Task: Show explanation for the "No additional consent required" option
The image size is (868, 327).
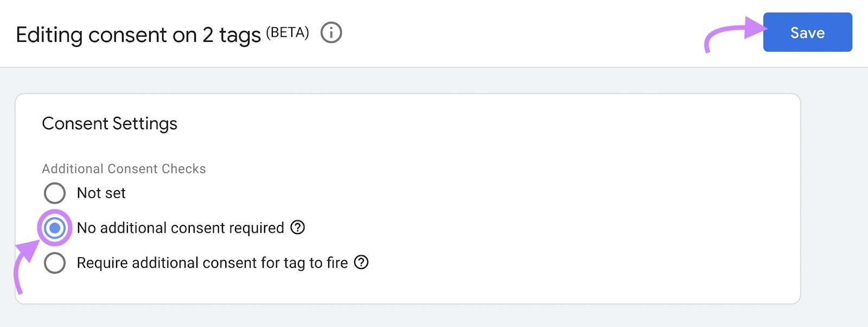Action: [x=297, y=228]
